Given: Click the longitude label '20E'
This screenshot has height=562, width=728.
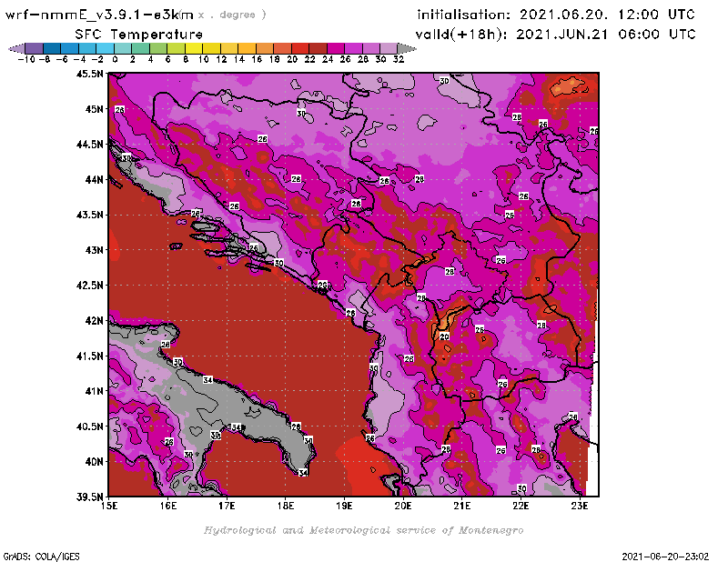Looking at the screenshot, I should [x=403, y=506].
